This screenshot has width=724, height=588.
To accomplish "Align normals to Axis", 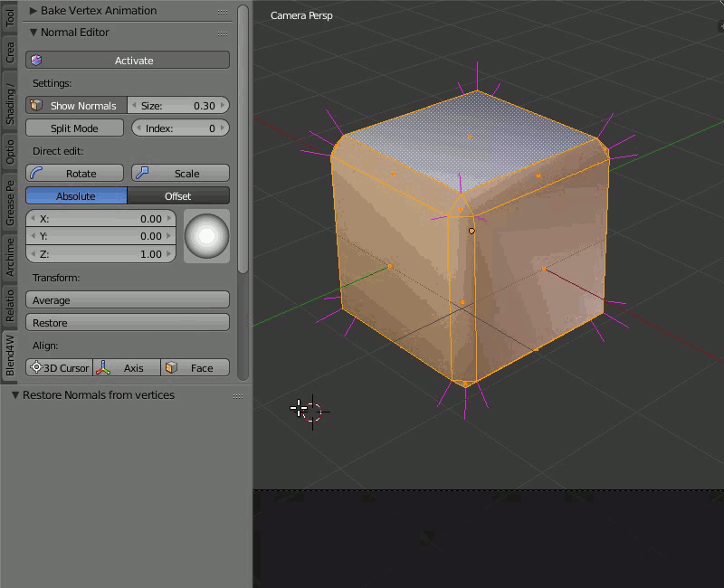I will coord(127,368).
